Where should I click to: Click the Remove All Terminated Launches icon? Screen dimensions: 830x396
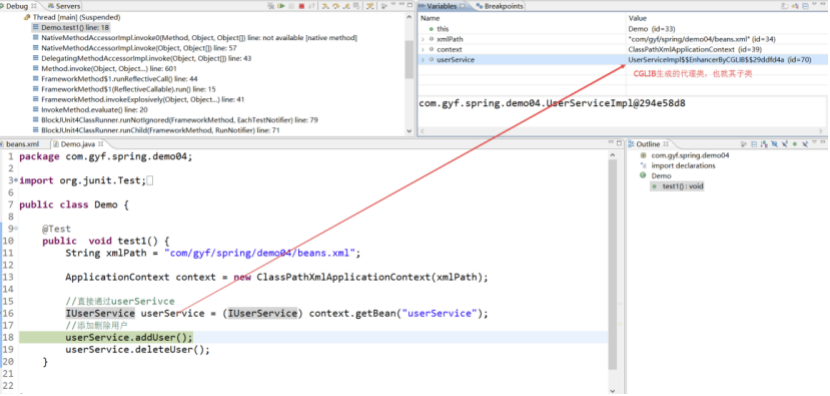[270, 6]
